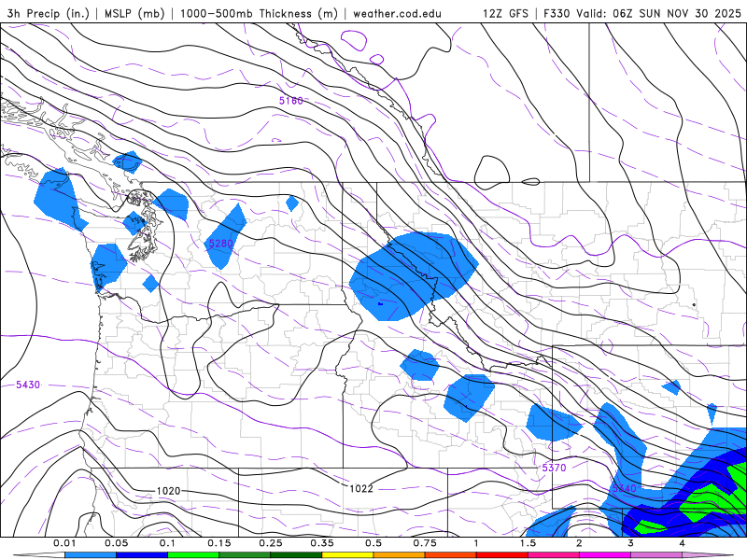Click the legend value 3
This screenshot has width=747, height=560.
coord(631,543)
